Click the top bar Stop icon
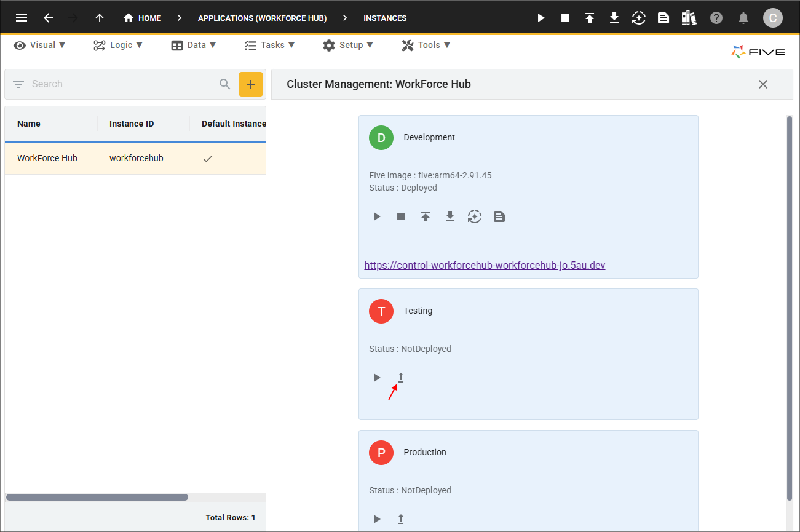 pyautogui.click(x=565, y=18)
